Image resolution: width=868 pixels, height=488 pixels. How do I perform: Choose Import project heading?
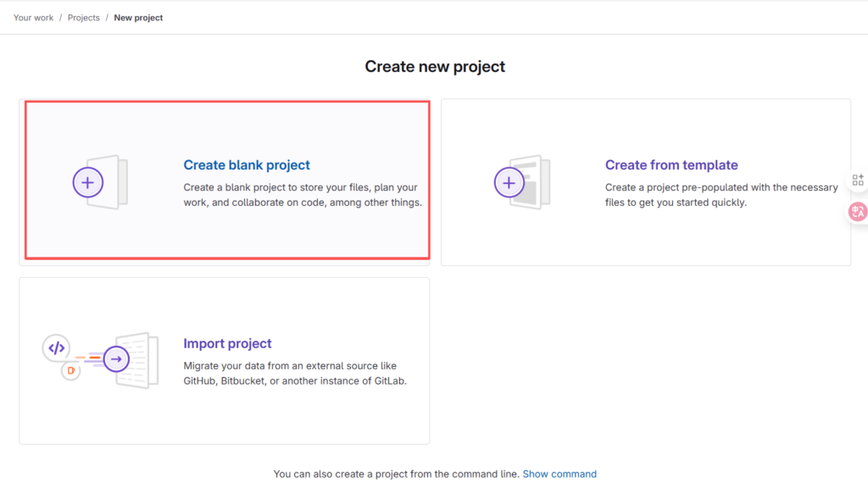click(227, 343)
